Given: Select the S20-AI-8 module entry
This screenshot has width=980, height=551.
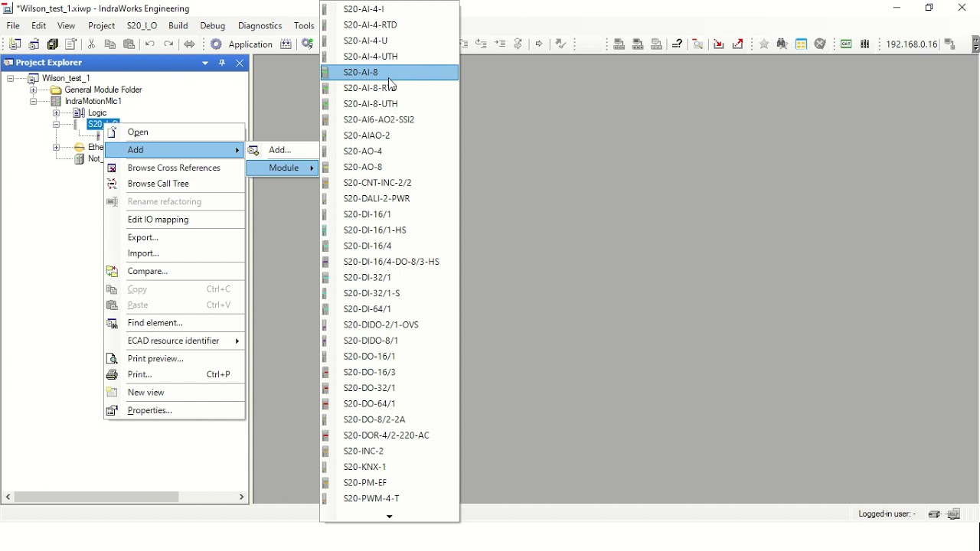Looking at the screenshot, I should click(x=390, y=72).
